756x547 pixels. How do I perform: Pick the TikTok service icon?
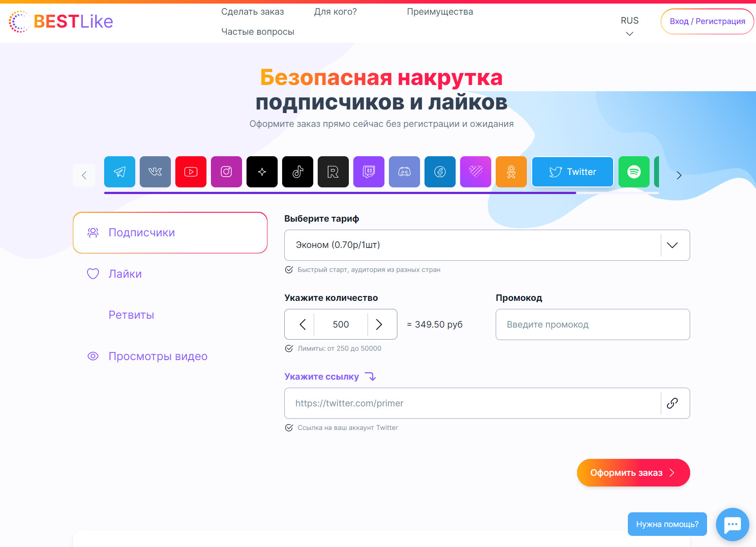[298, 172]
